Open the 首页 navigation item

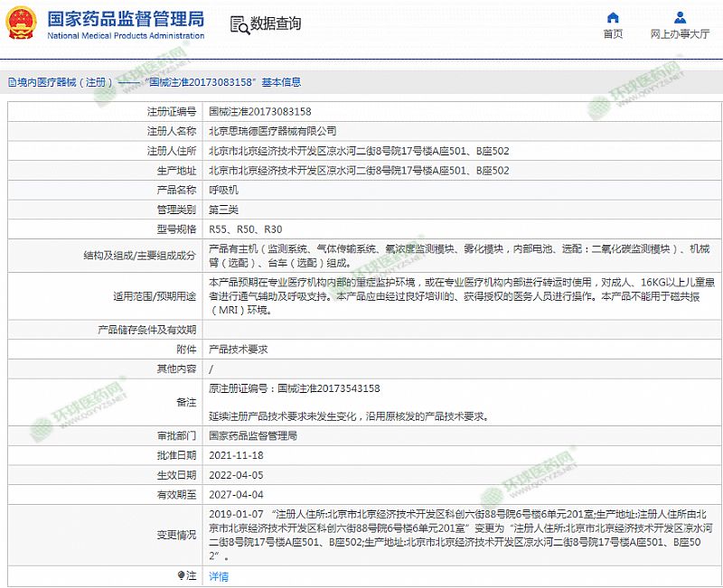click(x=613, y=34)
